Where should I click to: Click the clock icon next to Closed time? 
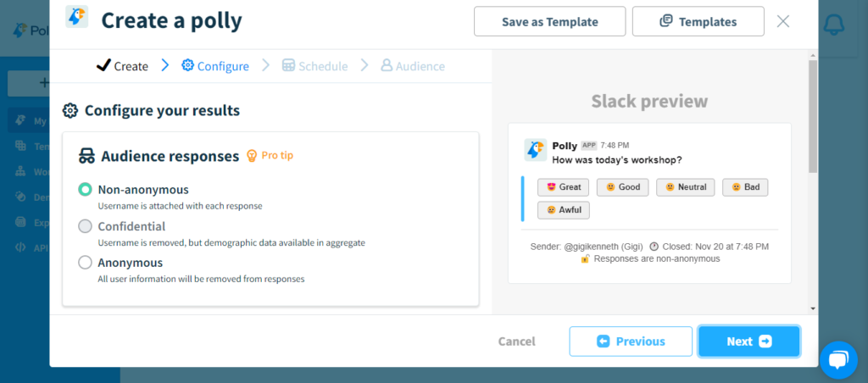click(654, 247)
